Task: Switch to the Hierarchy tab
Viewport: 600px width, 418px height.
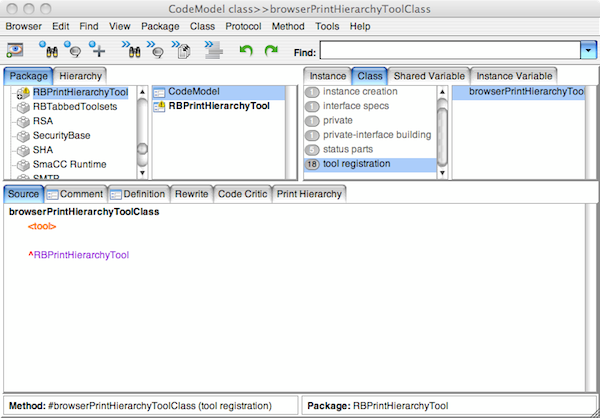Action: pyautogui.click(x=80, y=76)
